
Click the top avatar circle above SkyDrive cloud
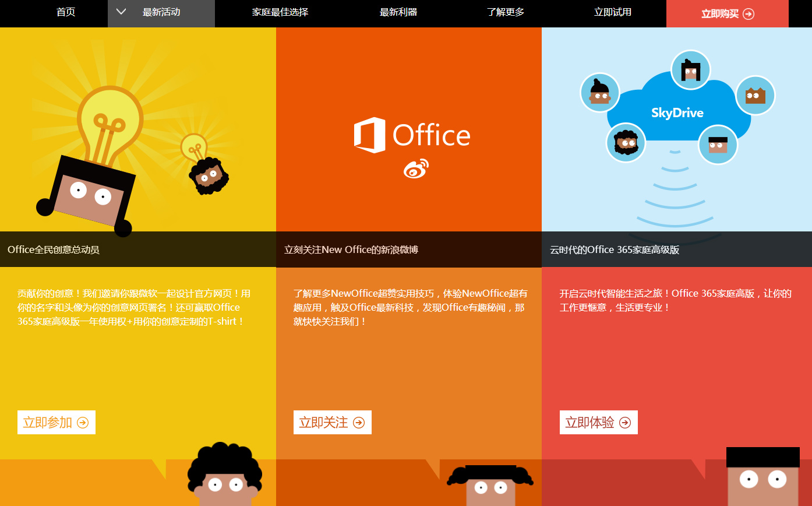(x=690, y=69)
